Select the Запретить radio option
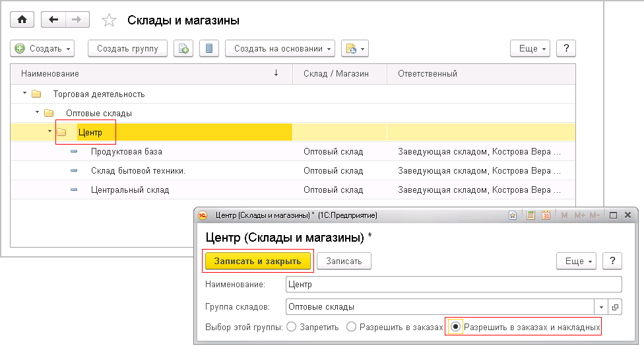 (x=292, y=327)
